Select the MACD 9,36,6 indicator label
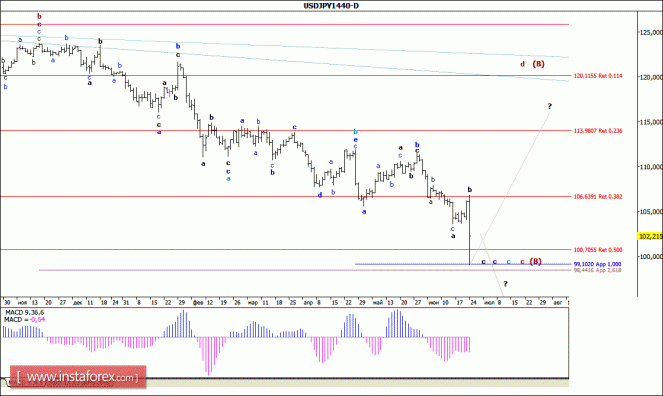 [24, 313]
